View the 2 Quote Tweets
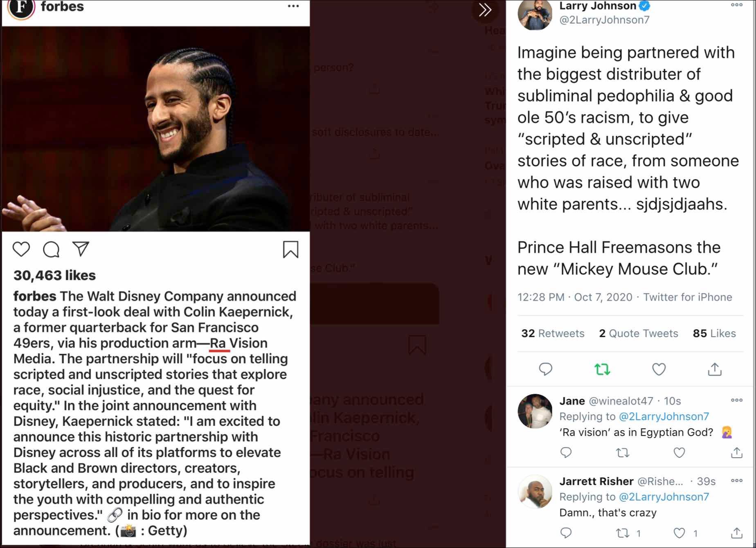The image size is (756, 548). point(638,333)
